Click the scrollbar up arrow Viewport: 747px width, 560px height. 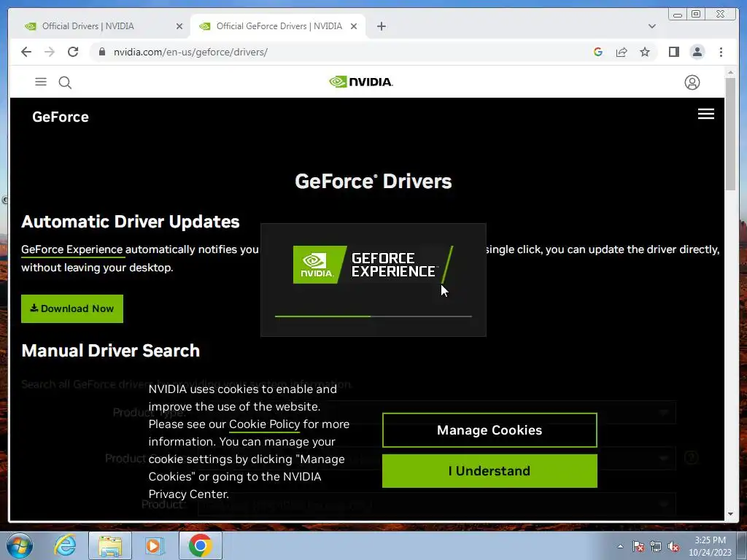click(730, 72)
